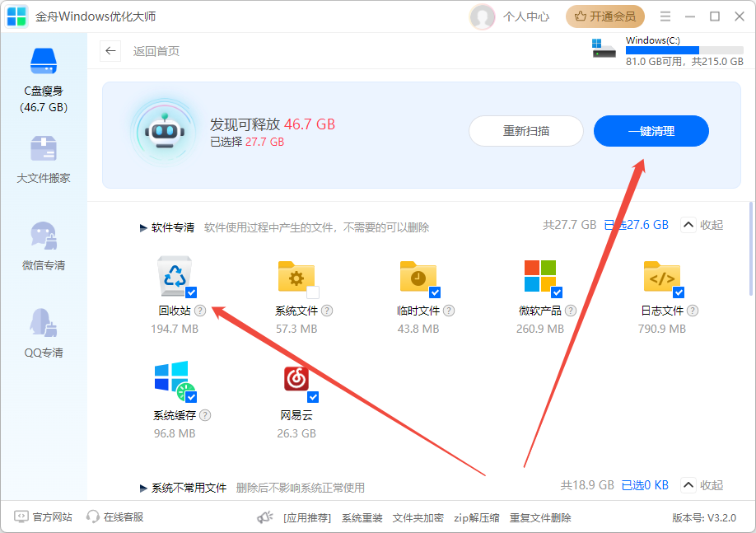Click the 开通会员 button
The width and height of the screenshot is (756, 533).
click(x=605, y=16)
